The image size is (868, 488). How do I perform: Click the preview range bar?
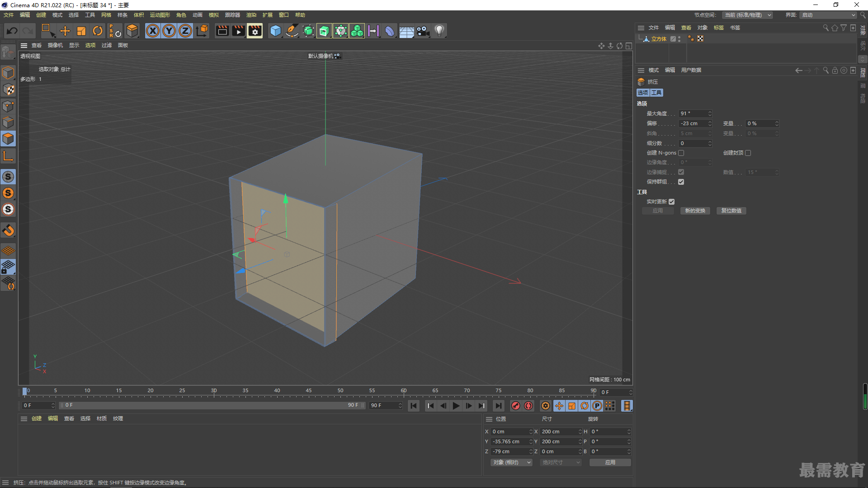(212, 405)
